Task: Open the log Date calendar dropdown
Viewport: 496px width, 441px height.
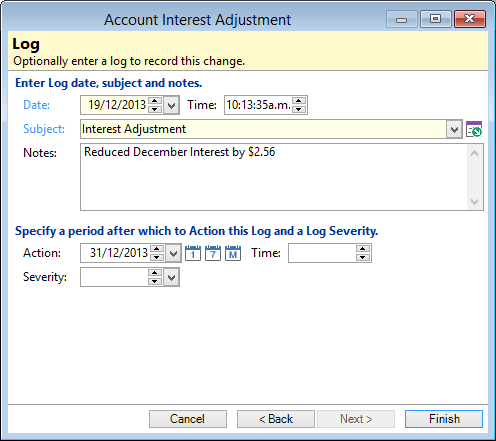Action: click(171, 105)
